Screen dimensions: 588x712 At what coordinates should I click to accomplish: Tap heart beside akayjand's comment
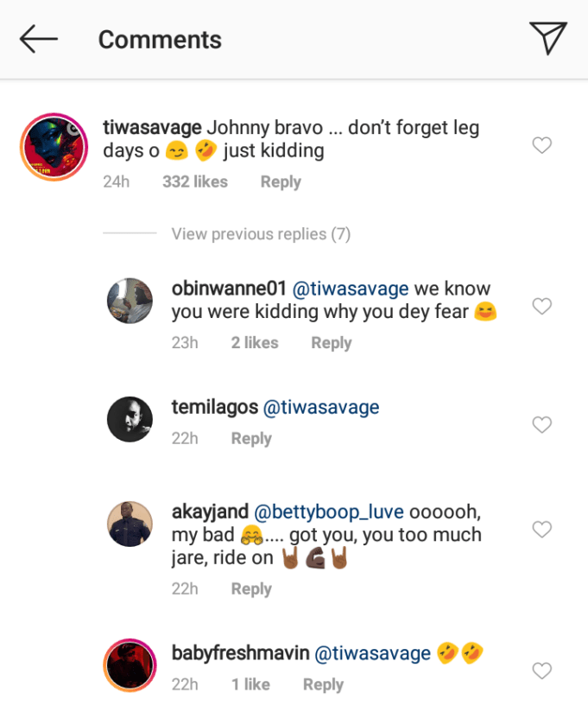pyautogui.click(x=541, y=529)
